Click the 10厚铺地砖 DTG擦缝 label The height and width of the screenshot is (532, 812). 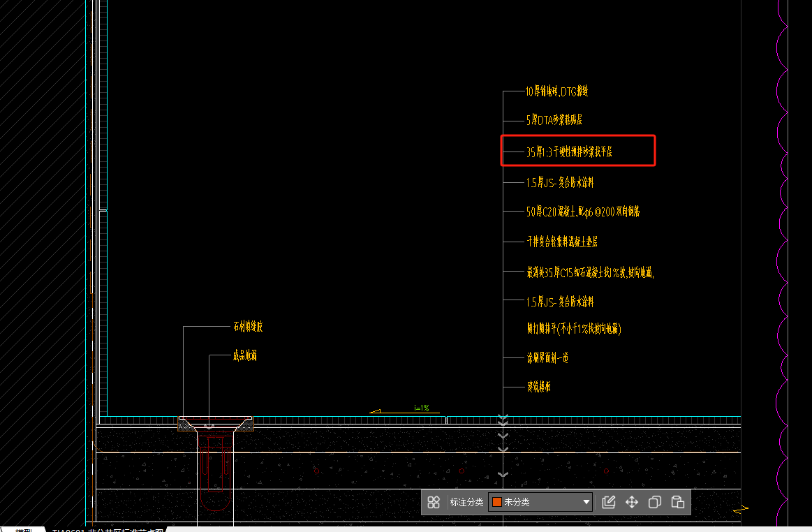point(557,91)
